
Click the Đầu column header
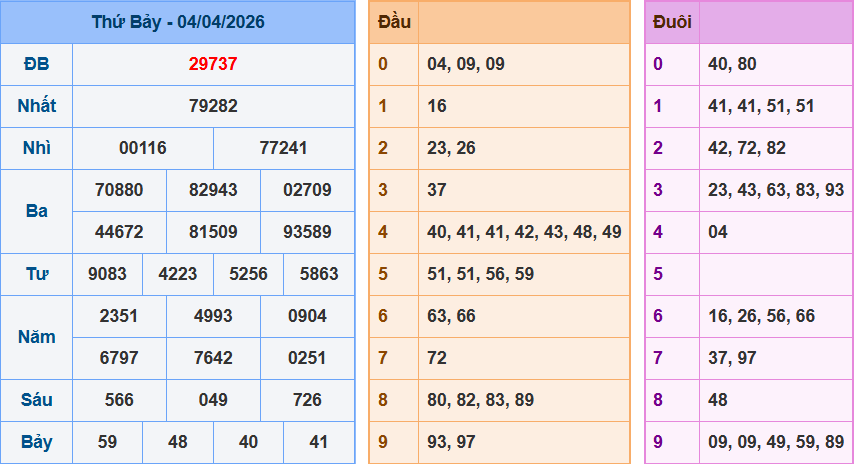[x=394, y=22]
